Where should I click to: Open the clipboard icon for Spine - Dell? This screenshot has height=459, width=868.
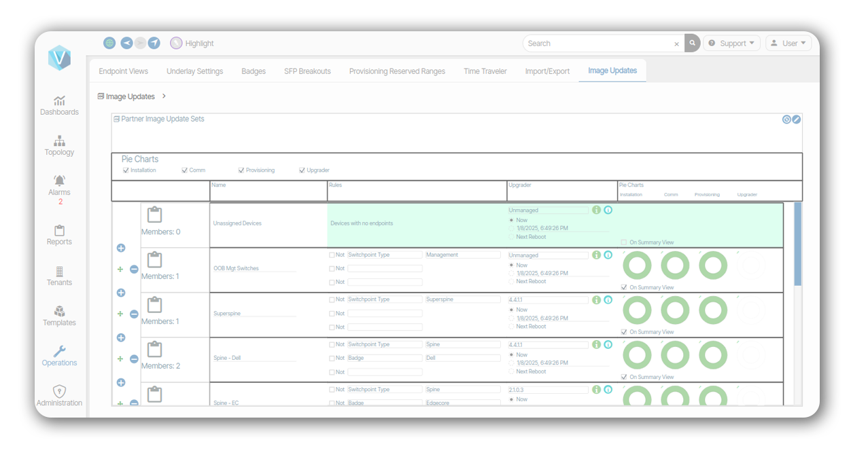click(155, 349)
